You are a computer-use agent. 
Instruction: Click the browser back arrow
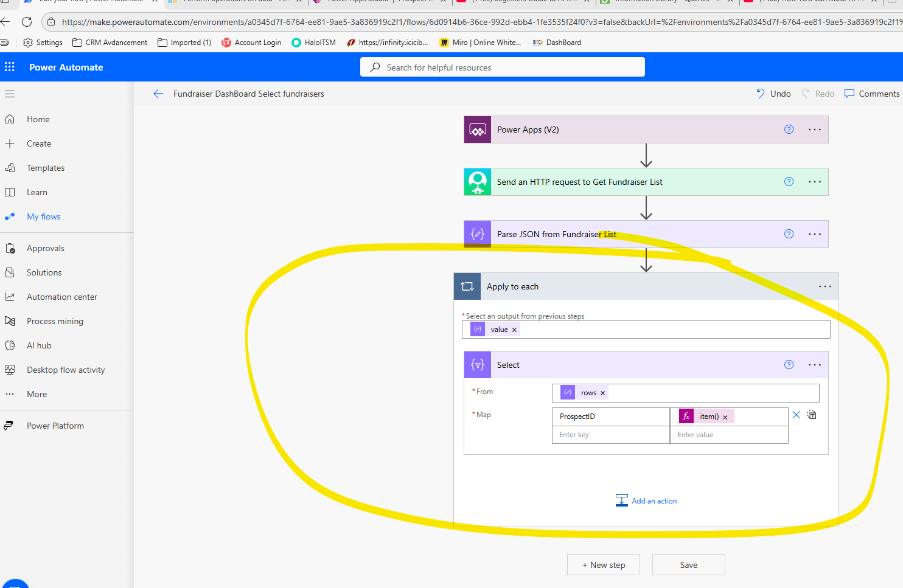click(5, 22)
